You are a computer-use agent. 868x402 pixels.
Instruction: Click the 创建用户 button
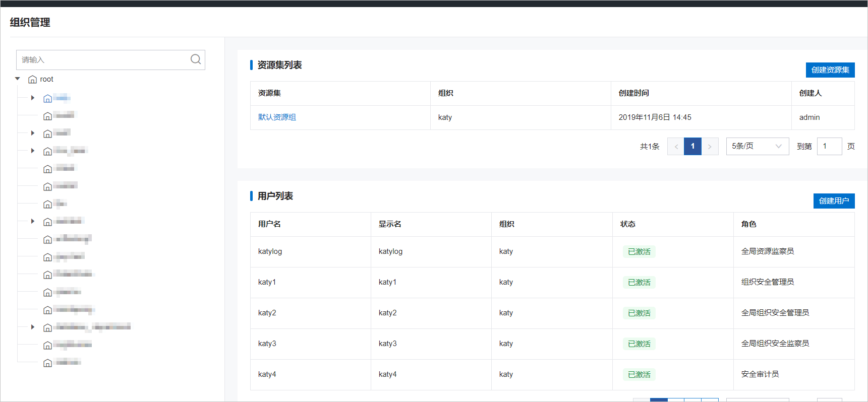(834, 200)
